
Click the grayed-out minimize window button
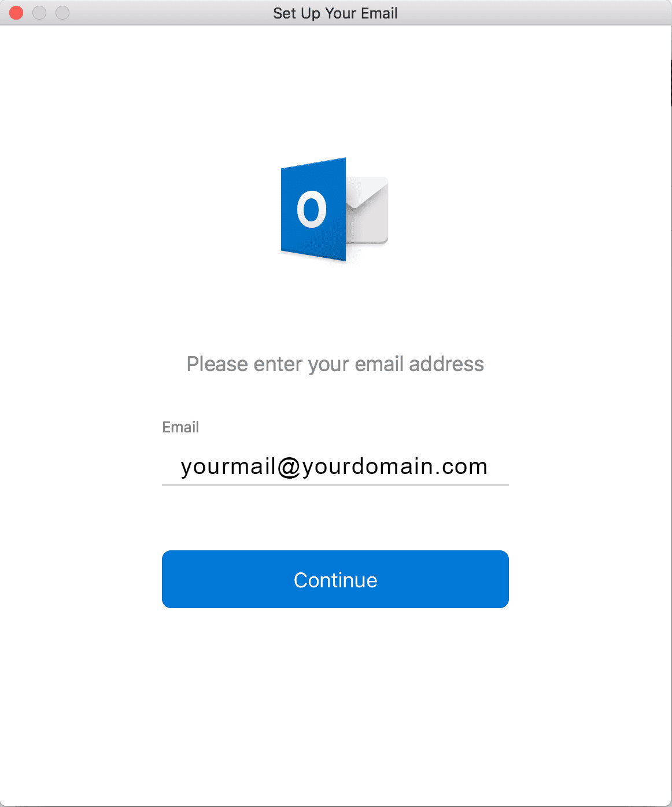[39, 13]
